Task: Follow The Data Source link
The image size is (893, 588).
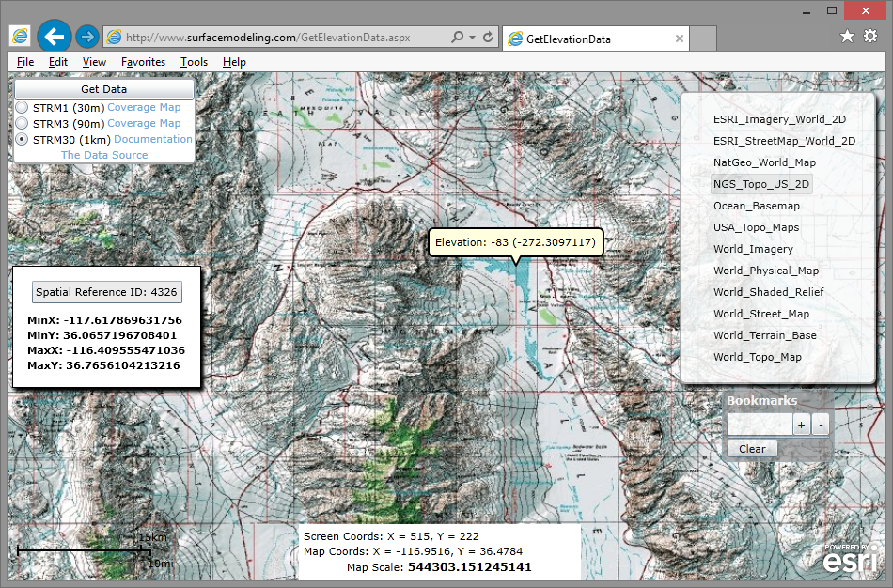Action: click(104, 155)
